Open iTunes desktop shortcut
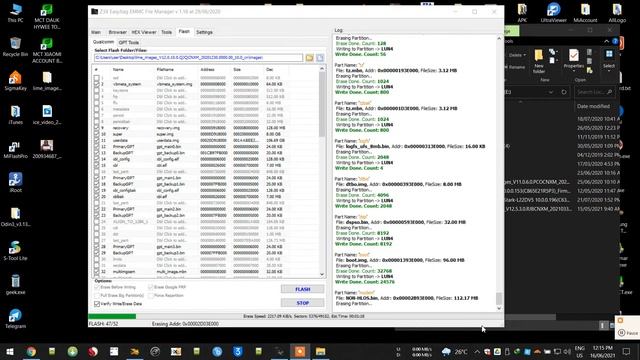The width and height of the screenshot is (640, 360). click(x=16, y=115)
